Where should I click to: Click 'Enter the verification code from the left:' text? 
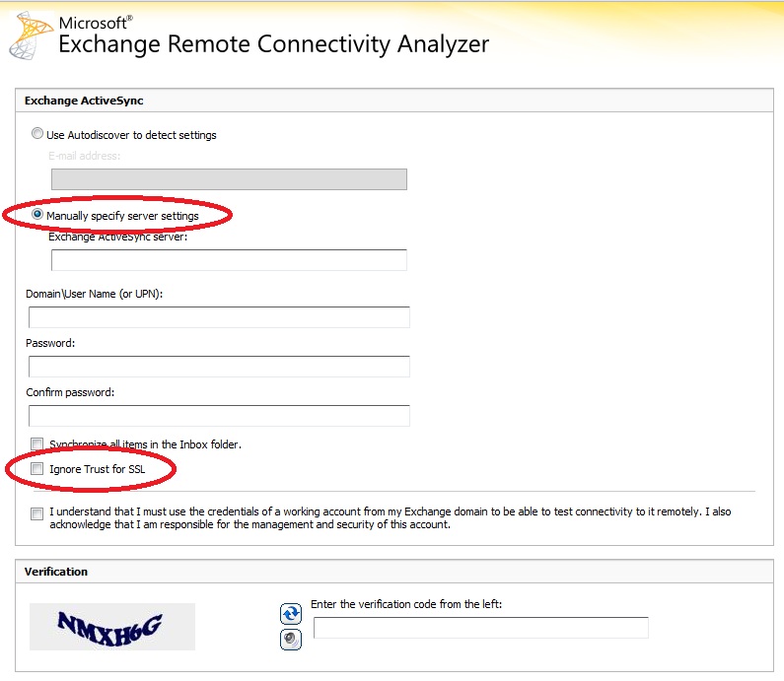[406, 604]
